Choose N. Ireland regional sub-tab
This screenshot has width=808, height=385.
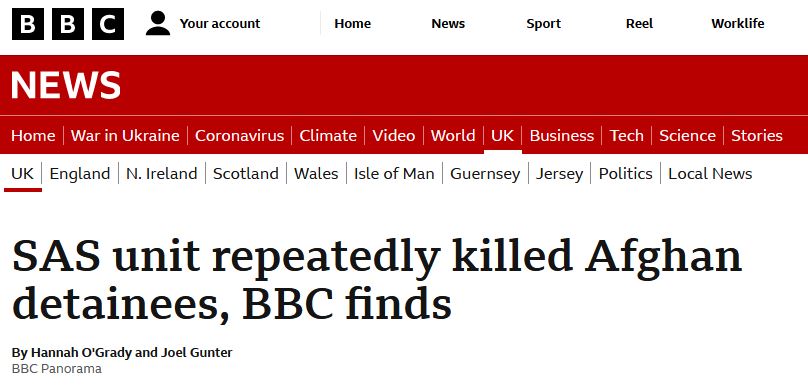click(x=162, y=174)
